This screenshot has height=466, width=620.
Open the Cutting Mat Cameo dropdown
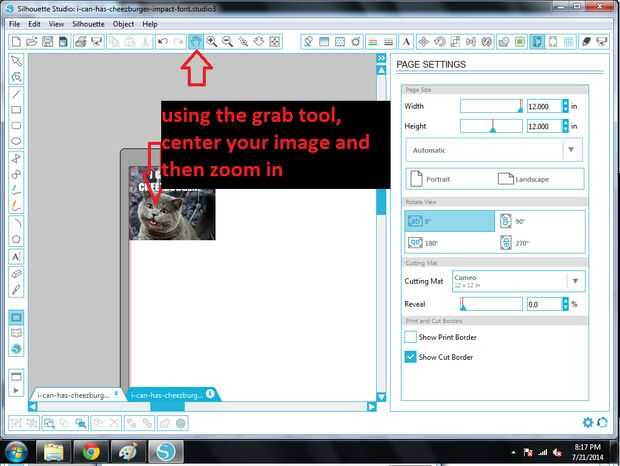point(518,281)
